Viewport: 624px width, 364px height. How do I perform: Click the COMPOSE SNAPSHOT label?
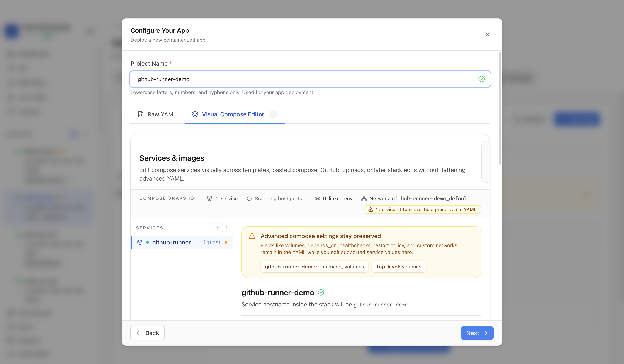pyautogui.click(x=168, y=198)
